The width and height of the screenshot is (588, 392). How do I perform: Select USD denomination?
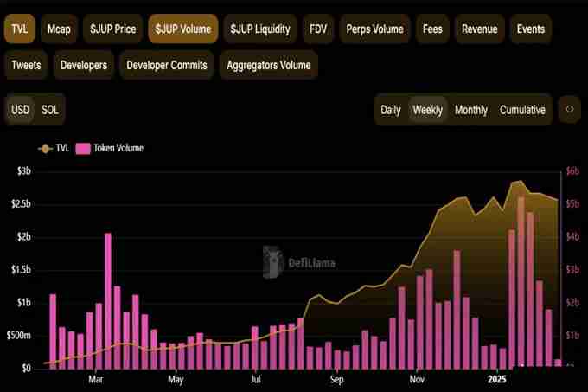point(20,110)
